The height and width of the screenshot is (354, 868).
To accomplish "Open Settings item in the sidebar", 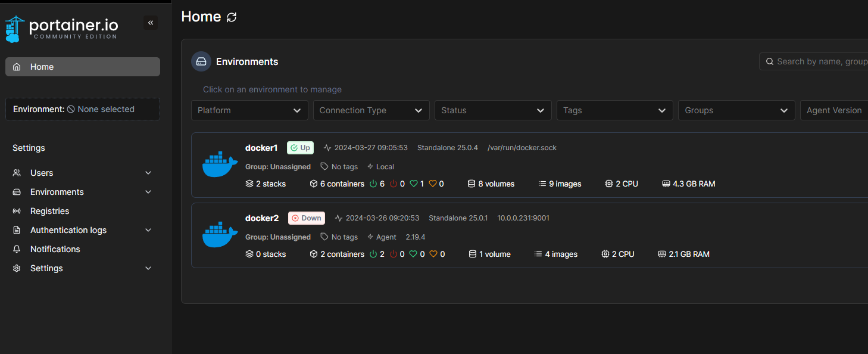I will (83, 268).
